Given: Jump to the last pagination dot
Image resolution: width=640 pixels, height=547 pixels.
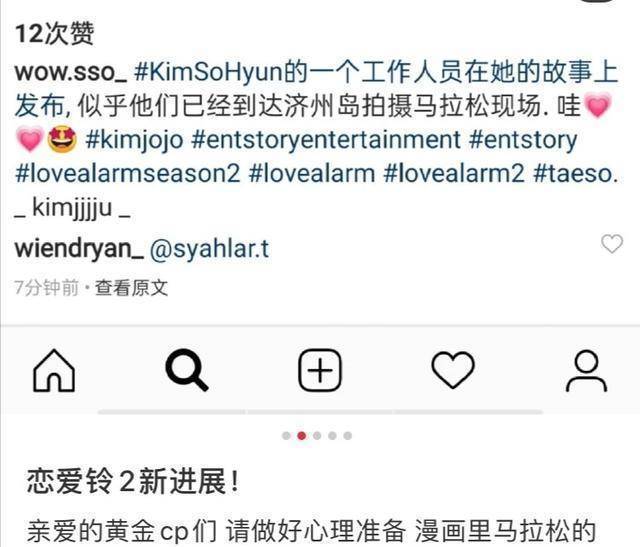Looking at the screenshot, I should (x=348, y=436).
